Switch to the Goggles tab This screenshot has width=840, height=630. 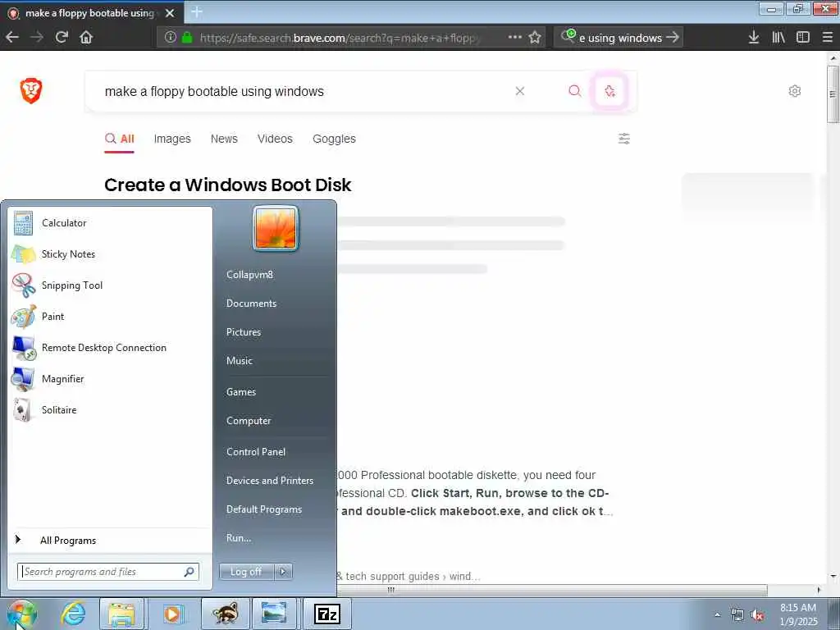pyautogui.click(x=335, y=139)
